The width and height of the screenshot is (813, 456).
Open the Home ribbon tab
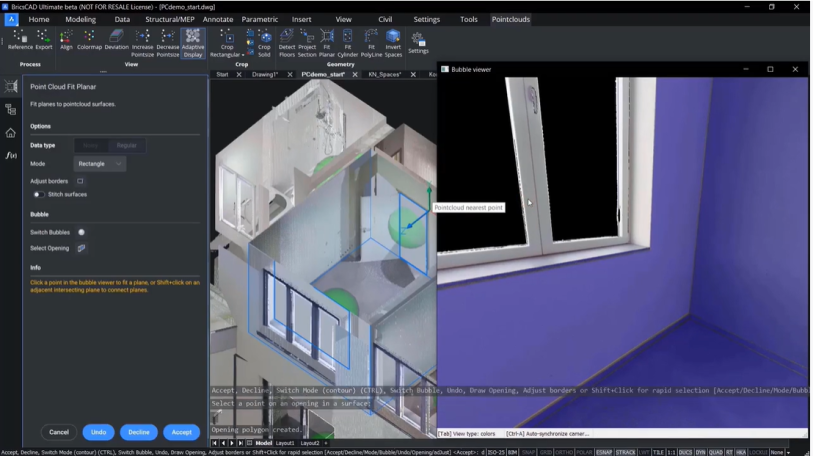coord(39,19)
